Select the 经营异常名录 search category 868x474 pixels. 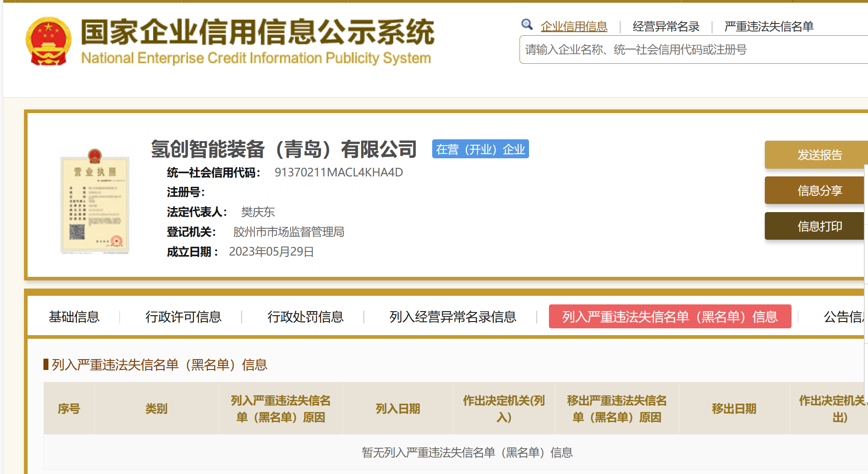pyautogui.click(x=666, y=27)
